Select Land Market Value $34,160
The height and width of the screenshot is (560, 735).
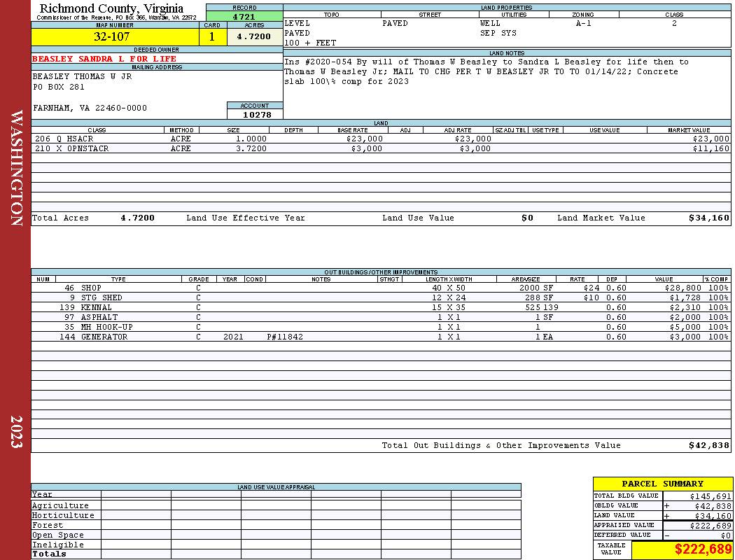click(x=708, y=218)
